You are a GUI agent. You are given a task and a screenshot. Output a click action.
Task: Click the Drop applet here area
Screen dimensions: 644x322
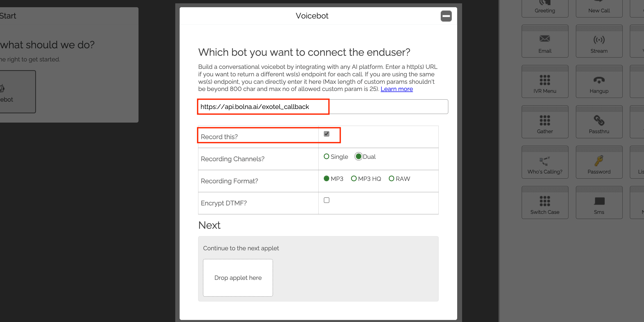click(238, 278)
